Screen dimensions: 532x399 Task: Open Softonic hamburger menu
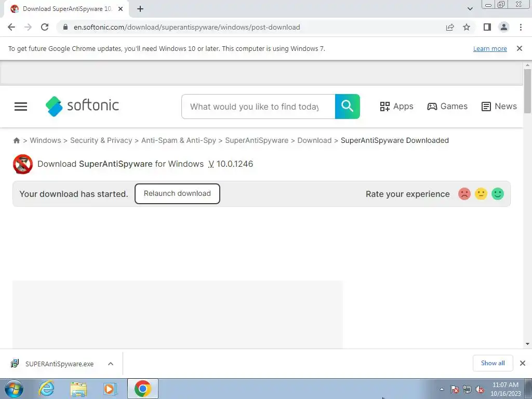21,107
